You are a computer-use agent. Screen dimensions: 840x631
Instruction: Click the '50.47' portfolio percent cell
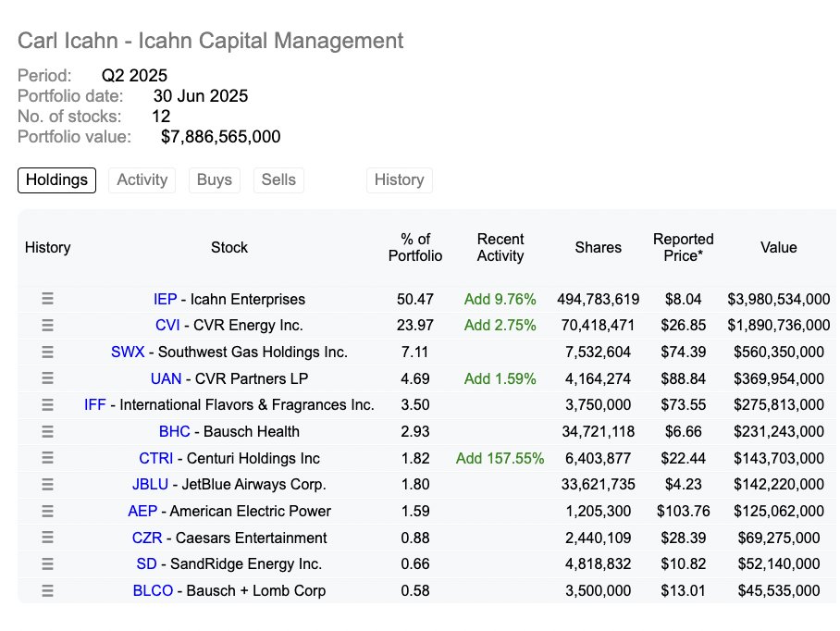(x=415, y=299)
